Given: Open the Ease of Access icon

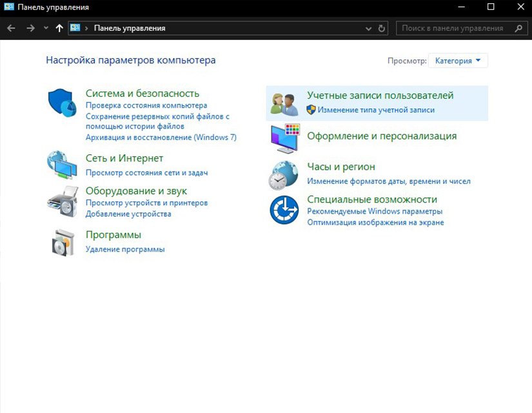Looking at the screenshot, I should click(284, 210).
